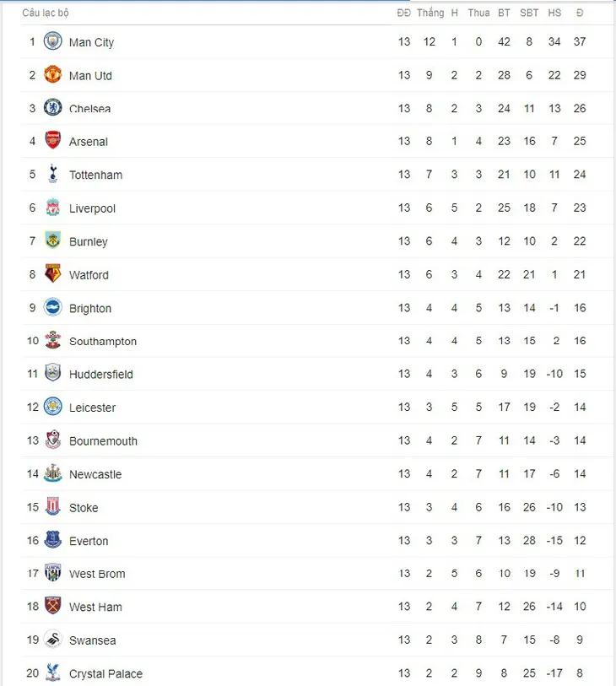Click the Man Utd club crest
The image size is (616, 686).
point(53,74)
